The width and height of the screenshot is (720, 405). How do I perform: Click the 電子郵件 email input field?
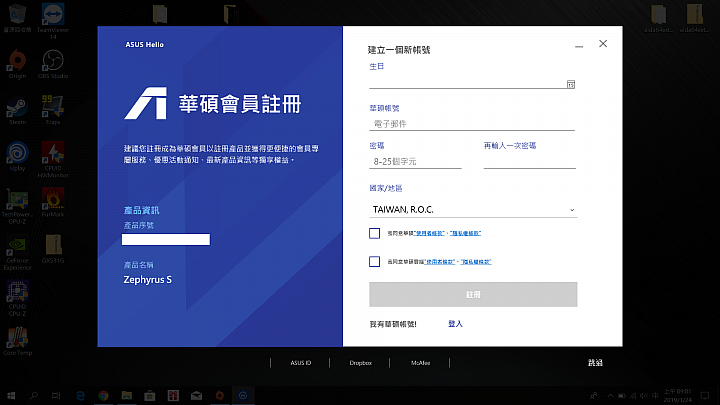pos(472,124)
